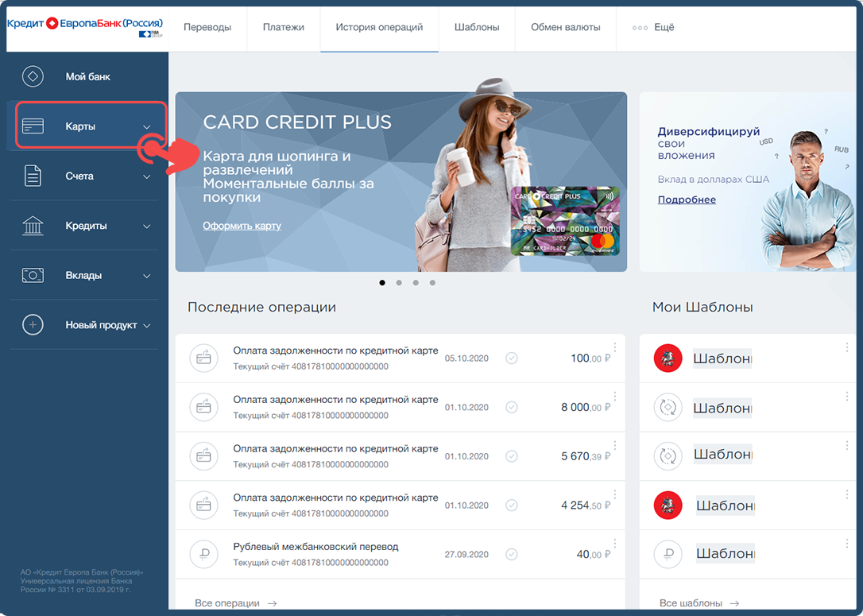
Task: Click ruble icon of the 40,00 ₽ transfer
Action: point(203,554)
